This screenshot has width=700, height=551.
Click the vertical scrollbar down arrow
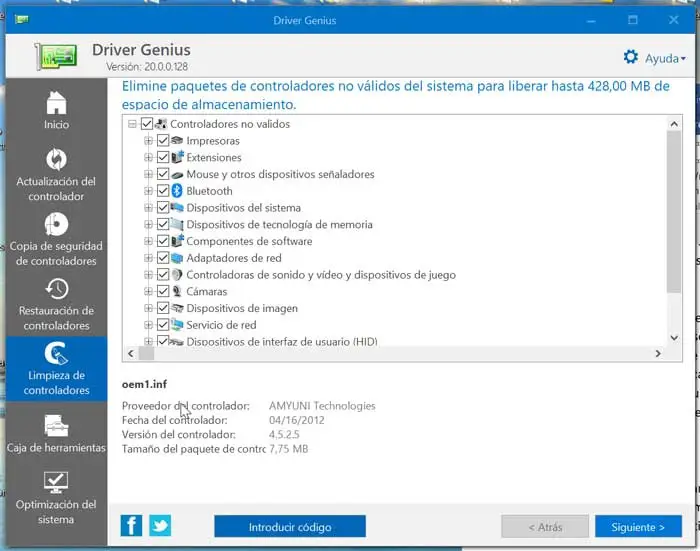674,338
